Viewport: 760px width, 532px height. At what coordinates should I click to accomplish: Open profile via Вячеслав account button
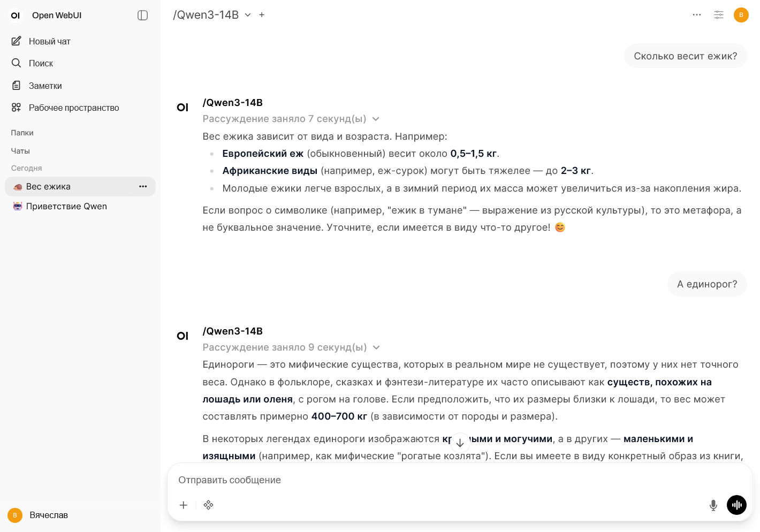48,515
